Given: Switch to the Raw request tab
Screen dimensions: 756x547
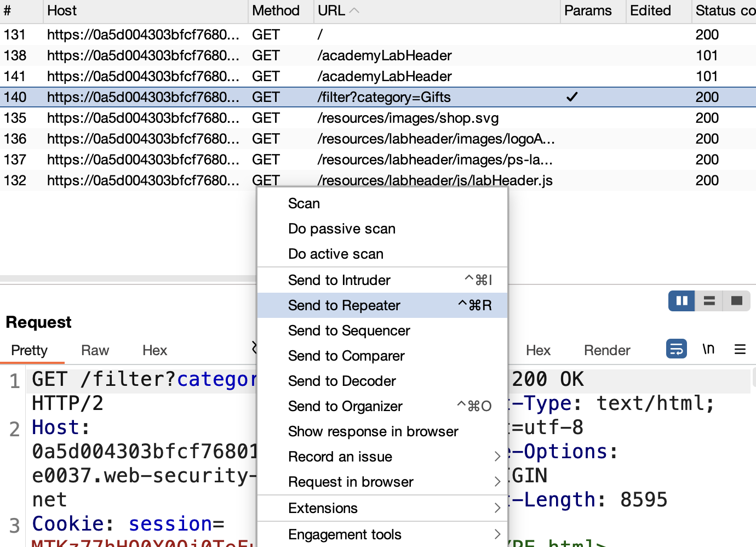Looking at the screenshot, I should point(95,350).
